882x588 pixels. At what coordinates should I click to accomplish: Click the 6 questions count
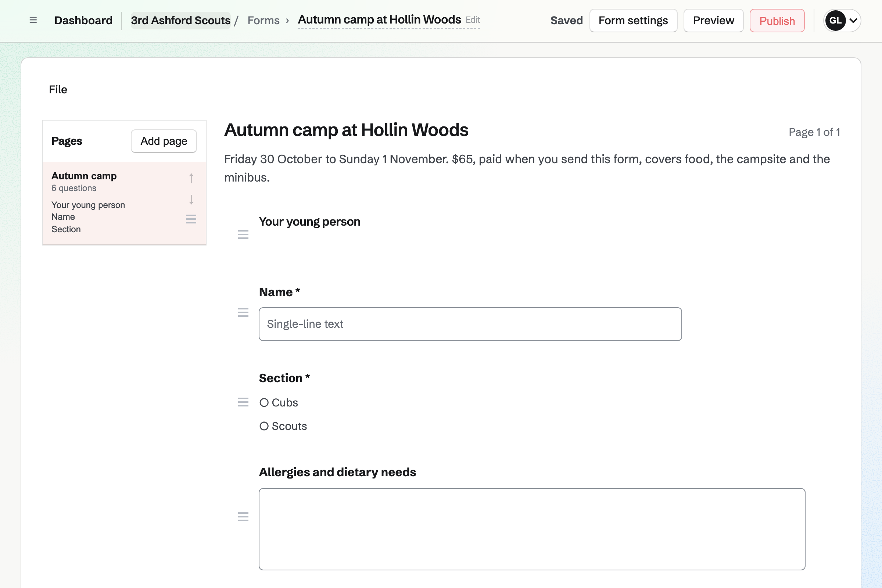(x=74, y=188)
